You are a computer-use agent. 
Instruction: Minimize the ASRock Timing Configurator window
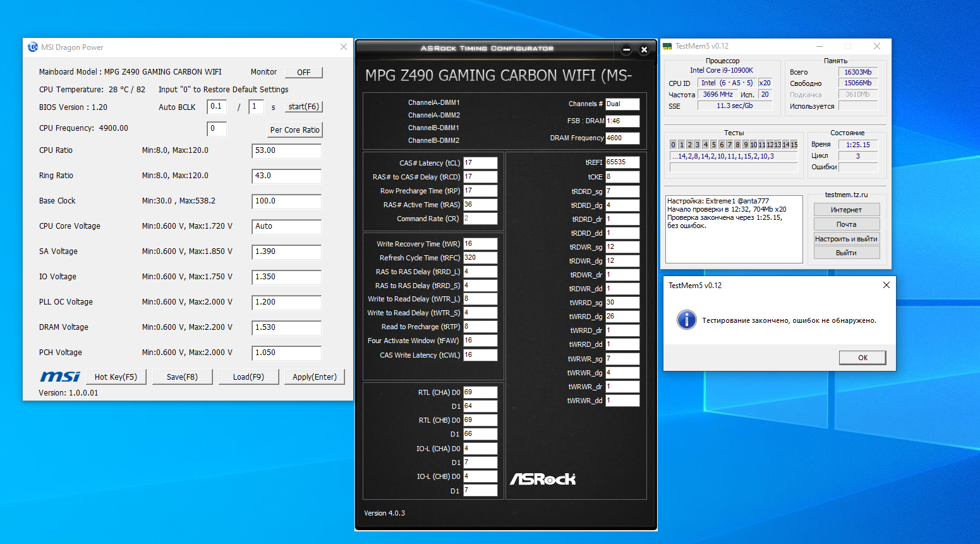[x=626, y=49]
